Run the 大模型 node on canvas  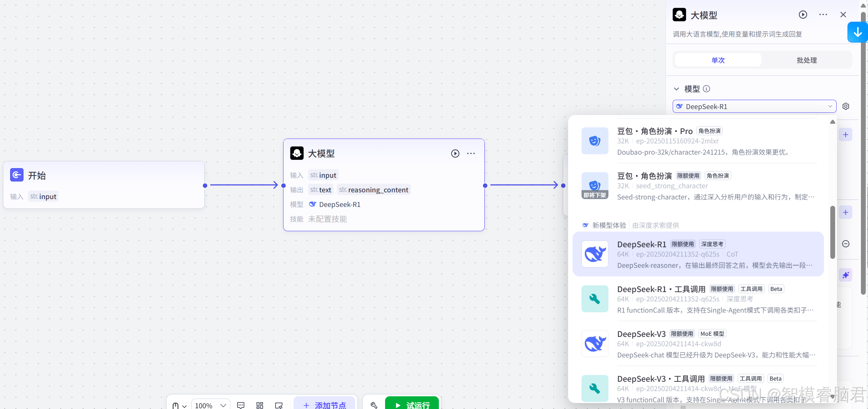(455, 154)
